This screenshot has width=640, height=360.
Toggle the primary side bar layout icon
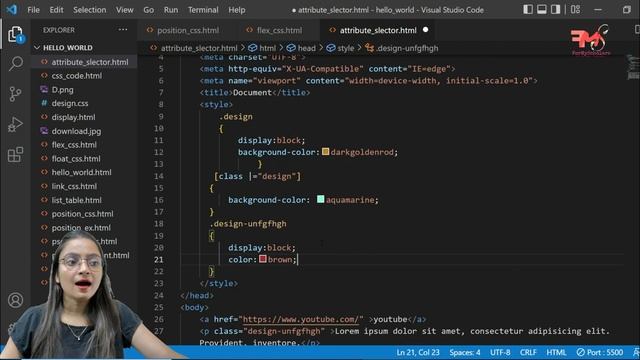(x=528, y=9)
